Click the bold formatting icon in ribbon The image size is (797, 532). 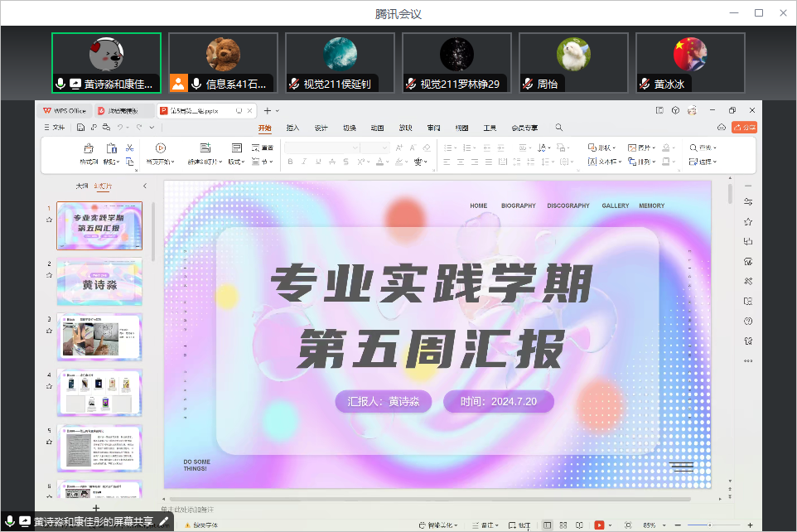[x=291, y=162]
